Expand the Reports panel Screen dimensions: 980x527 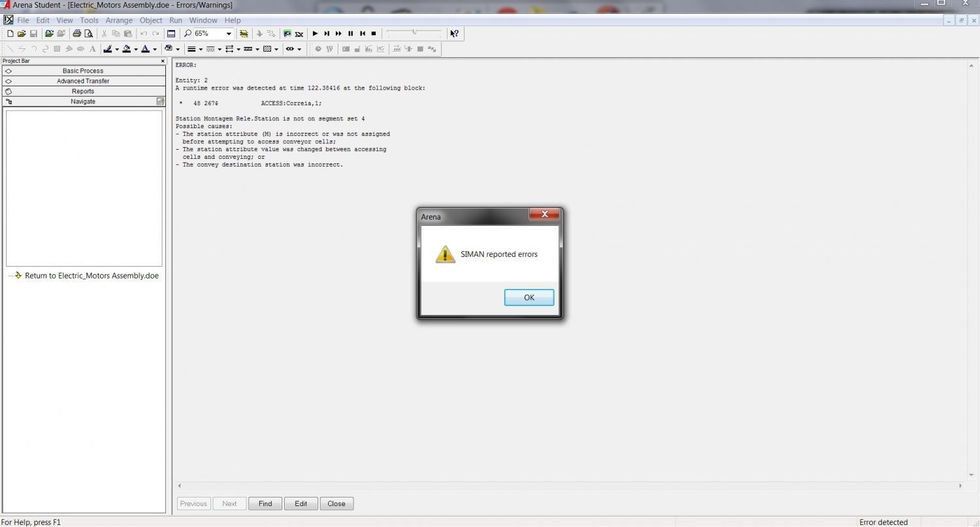pyautogui.click(x=84, y=92)
